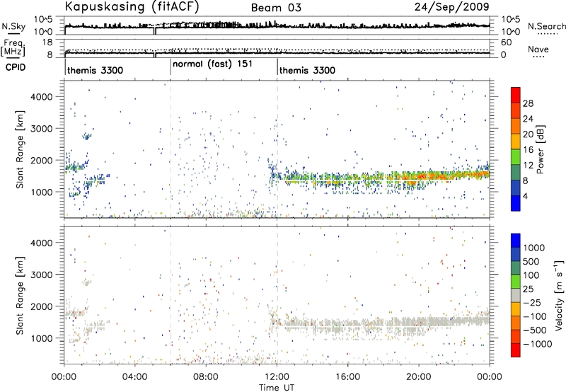This screenshot has width=566, height=392.
Task: Click the 1000 tick in velocity panel
Action: pos(41,338)
